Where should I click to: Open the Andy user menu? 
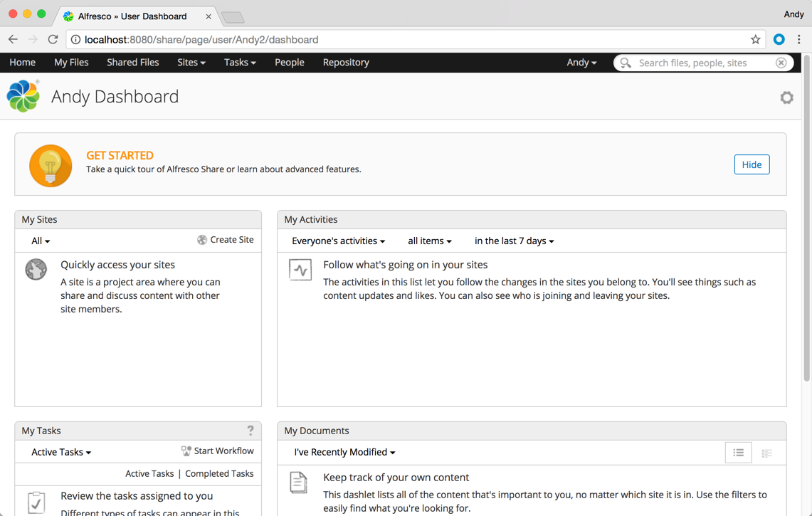tap(581, 63)
